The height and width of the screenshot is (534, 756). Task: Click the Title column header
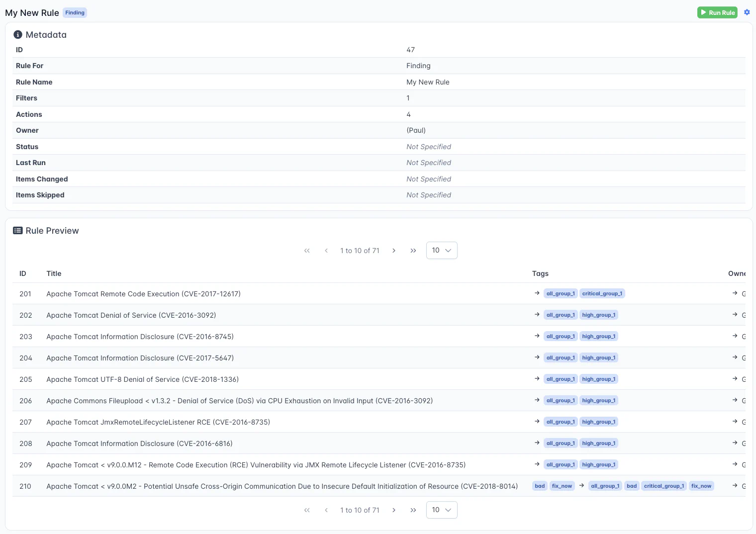pyautogui.click(x=54, y=273)
